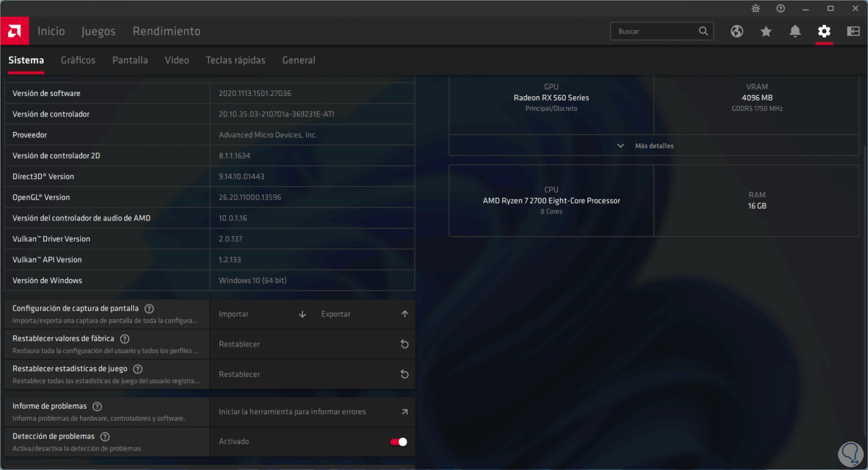Image resolution: width=868 pixels, height=470 pixels.
Task: Click the Versión de controlador 2D label
Action: (x=56, y=156)
